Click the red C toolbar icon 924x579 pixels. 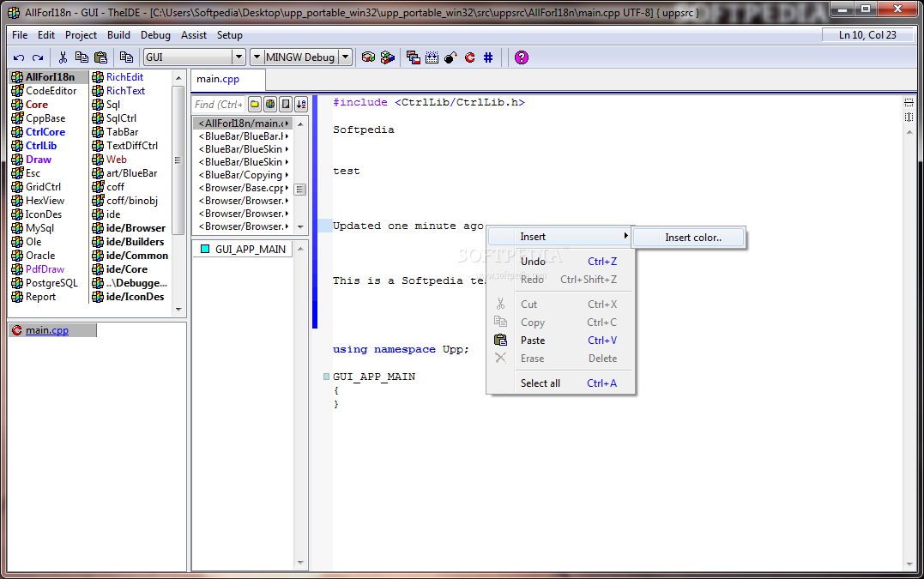(x=469, y=57)
